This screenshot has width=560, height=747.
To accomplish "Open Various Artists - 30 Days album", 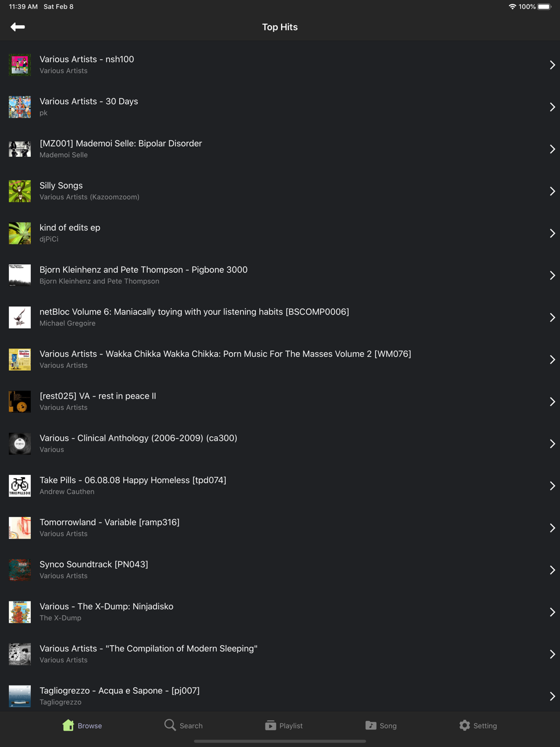I will pyautogui.click(x=280, y=107).
